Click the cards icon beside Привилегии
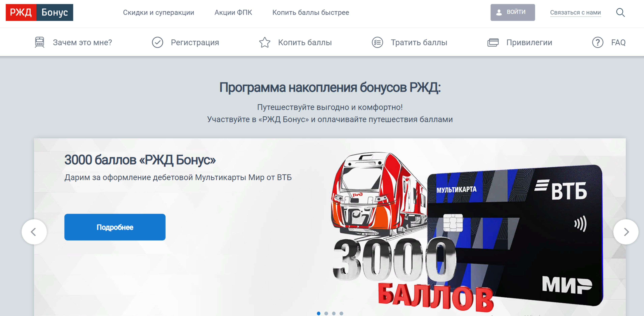This screenshot has width=644, height=316. (493, 42)
